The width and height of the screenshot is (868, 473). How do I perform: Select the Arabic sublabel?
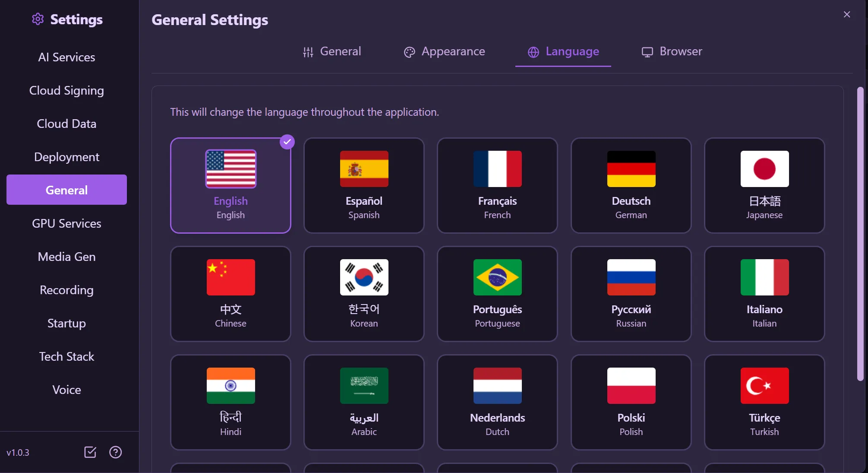tap(364, 432)
